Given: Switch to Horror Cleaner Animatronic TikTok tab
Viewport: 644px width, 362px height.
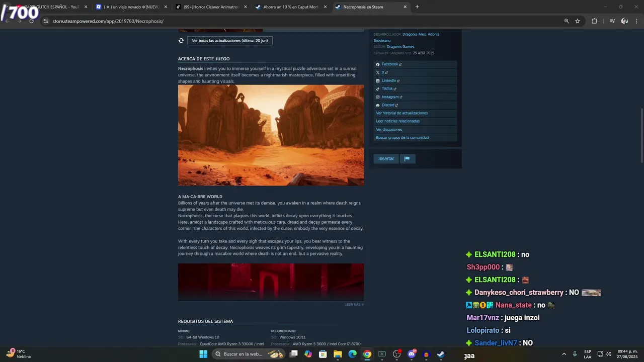Looking at the screenshot, I should tap(207, 7).
